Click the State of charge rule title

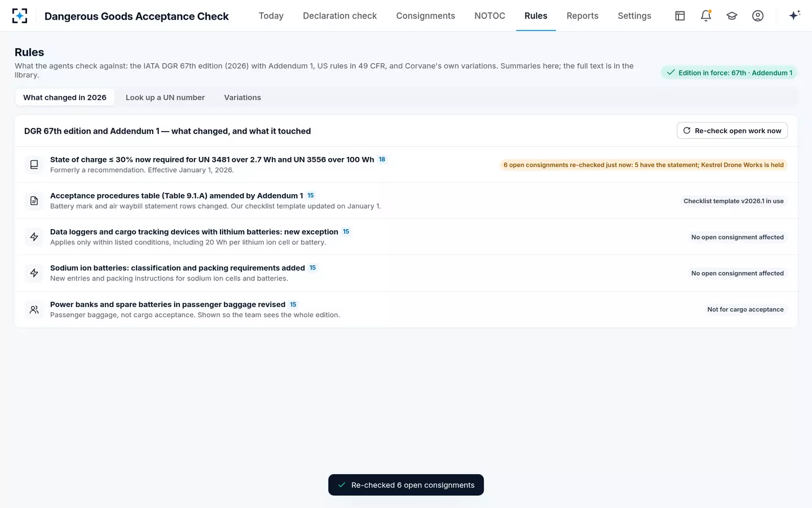tap(212, 160)
